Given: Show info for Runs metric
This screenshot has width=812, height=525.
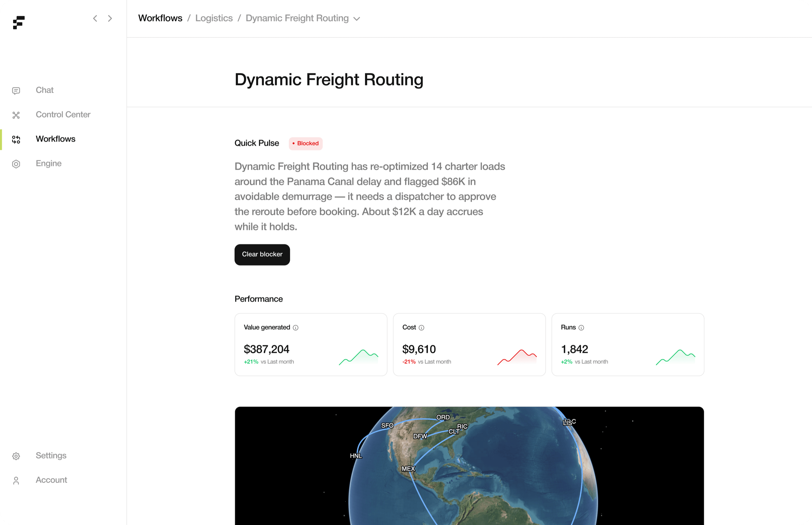Looking at the screenshot, I should pos(581,328).
